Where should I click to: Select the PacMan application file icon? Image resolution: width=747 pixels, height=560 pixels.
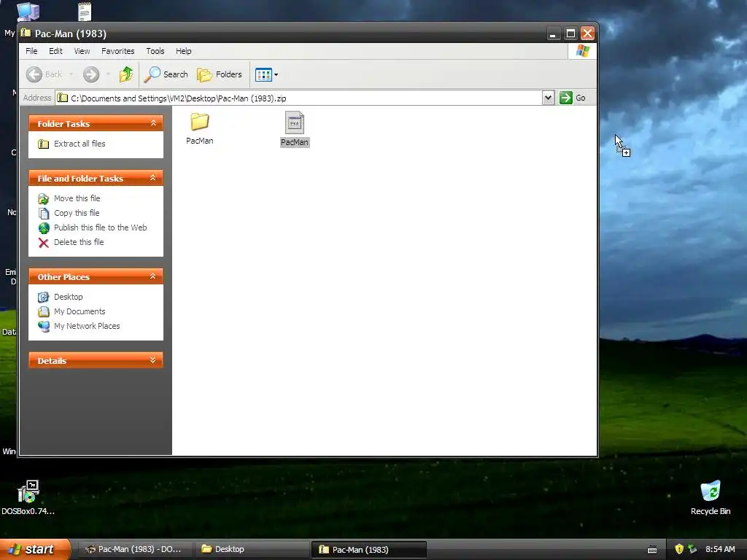(x=295, y=122)
